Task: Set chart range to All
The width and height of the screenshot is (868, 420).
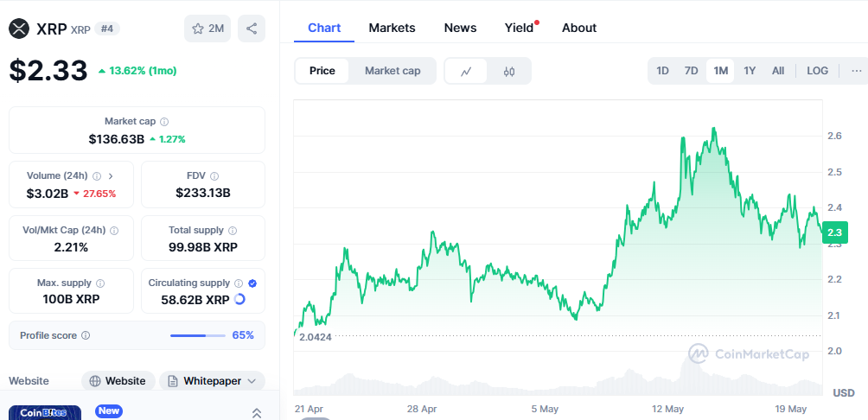Action: (x=778, y=71)
